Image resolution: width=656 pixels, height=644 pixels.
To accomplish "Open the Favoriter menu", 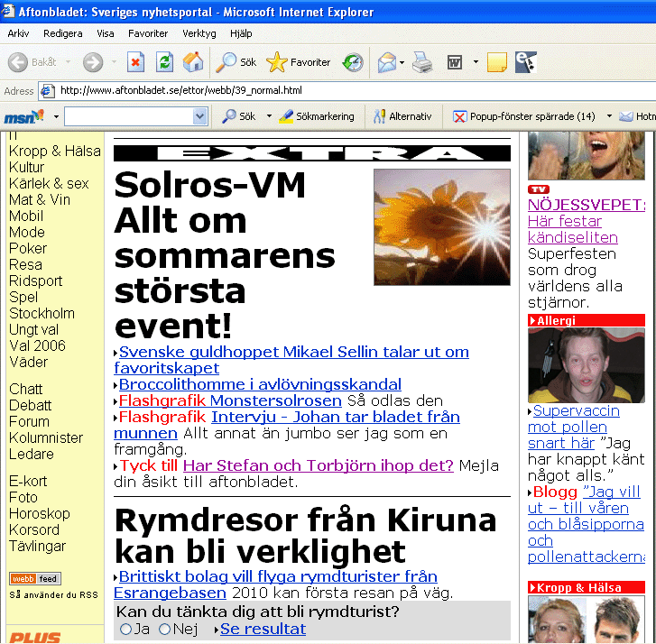I will pyautogui.click(x=148, y=33).
